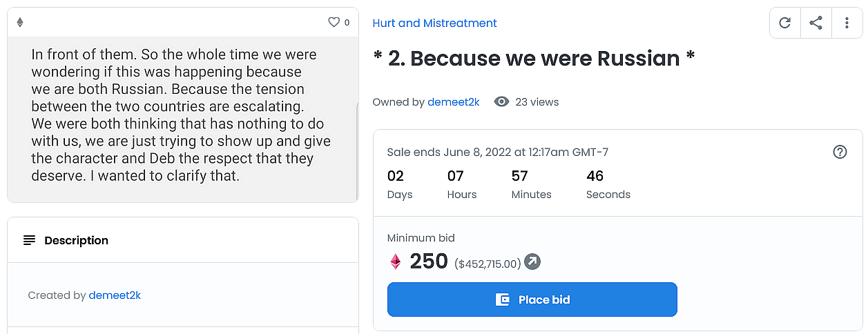Open the share icon menu
This screenshot has width=868, height=334.
point(816,23)
